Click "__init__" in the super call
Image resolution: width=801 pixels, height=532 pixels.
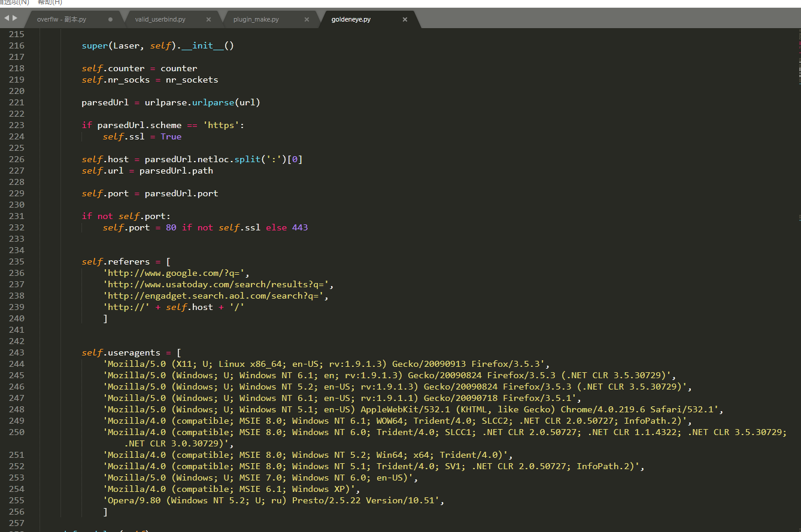(202, 45)
